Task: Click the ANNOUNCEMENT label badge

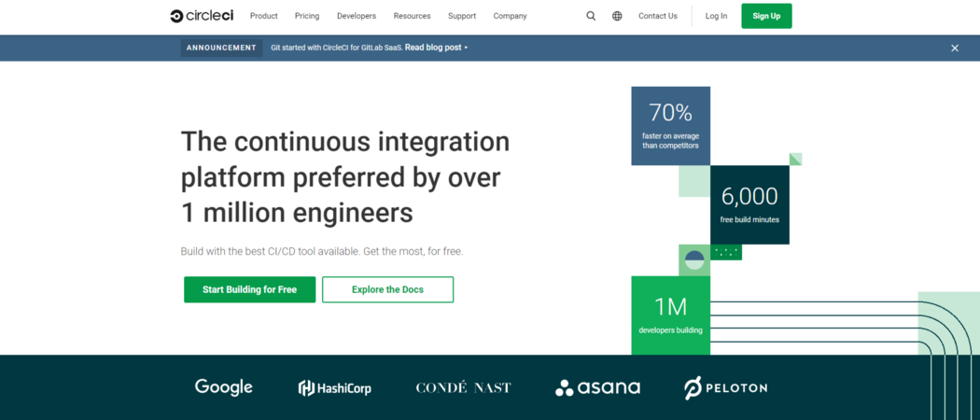Action: coord(221,48)
